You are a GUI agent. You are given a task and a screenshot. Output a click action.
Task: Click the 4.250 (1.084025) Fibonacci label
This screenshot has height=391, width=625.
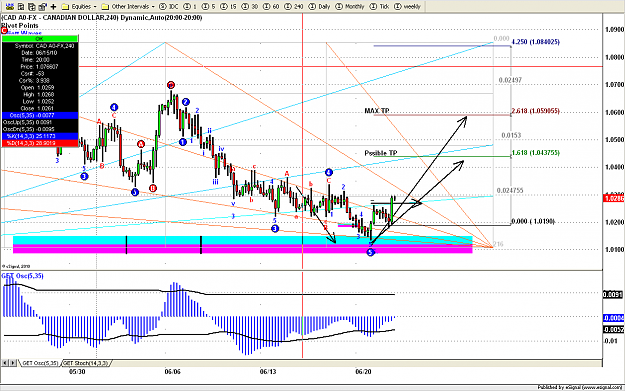click(x=535, y=41)
